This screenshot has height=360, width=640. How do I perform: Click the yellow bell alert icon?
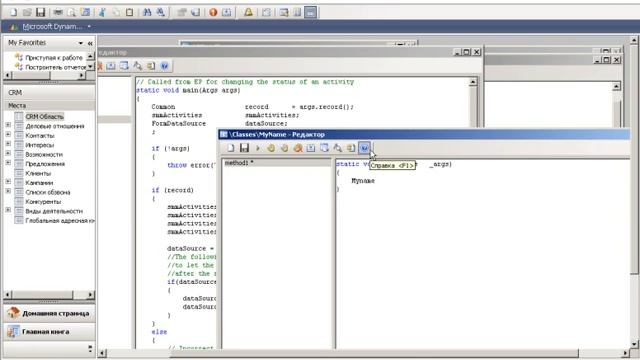coord(248,12)
